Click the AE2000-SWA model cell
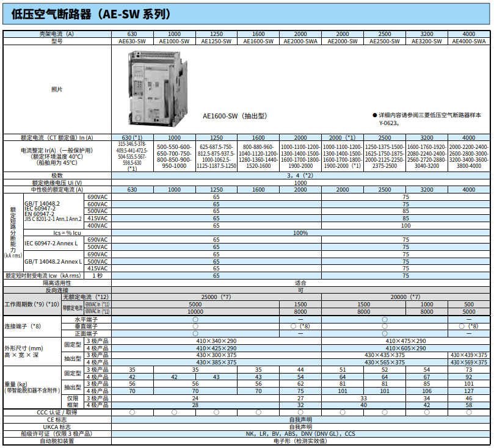Screen dimensions: 494x448 pos(300,42)
